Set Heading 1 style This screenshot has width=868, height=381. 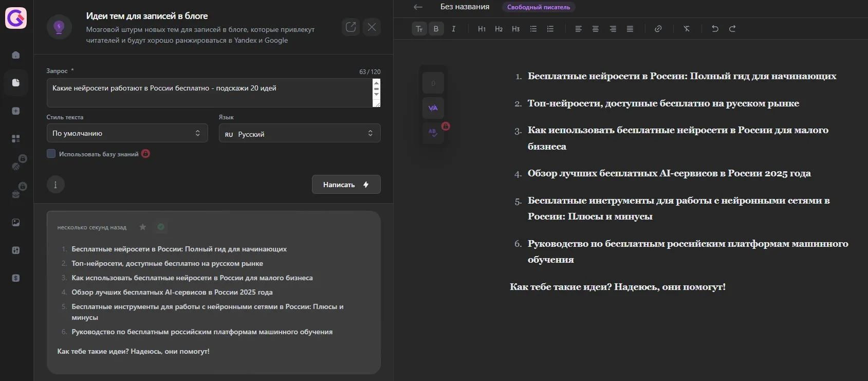click(x=482, y=29)
